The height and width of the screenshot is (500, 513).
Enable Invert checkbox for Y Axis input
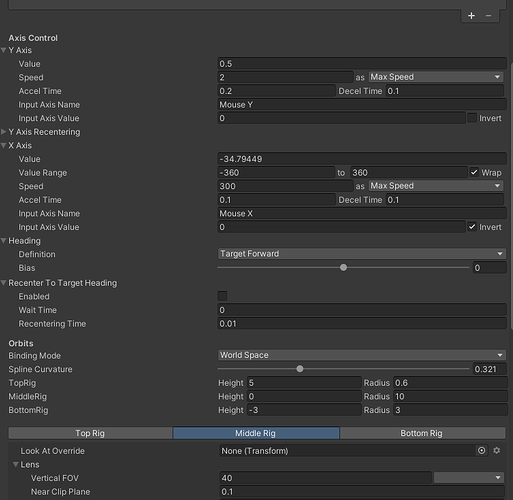click(x=472, y=118)
